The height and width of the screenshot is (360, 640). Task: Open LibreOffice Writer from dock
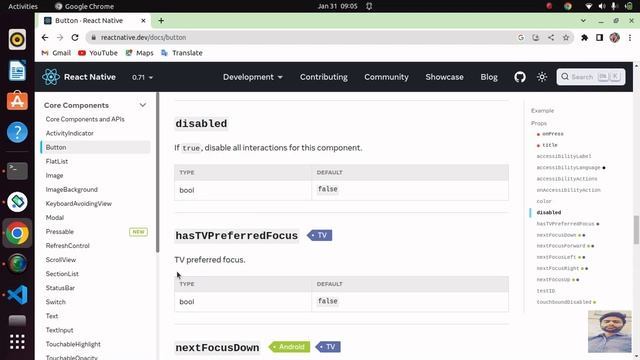(17, 70)
